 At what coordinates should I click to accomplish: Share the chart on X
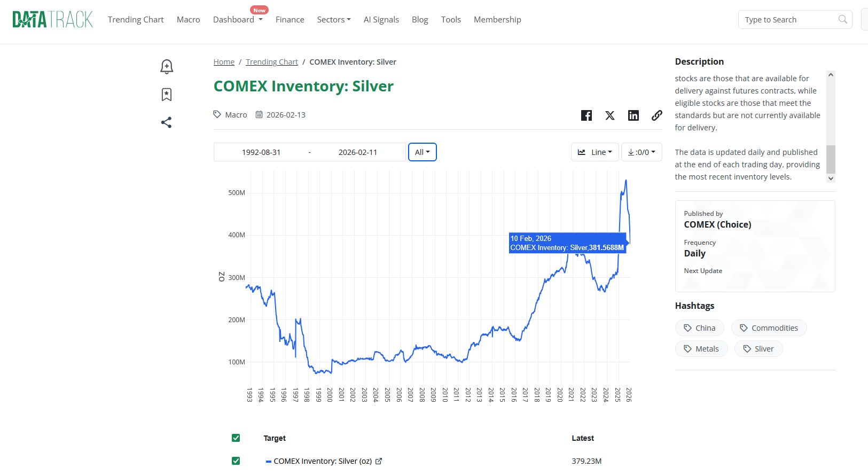tap(610, 115)
